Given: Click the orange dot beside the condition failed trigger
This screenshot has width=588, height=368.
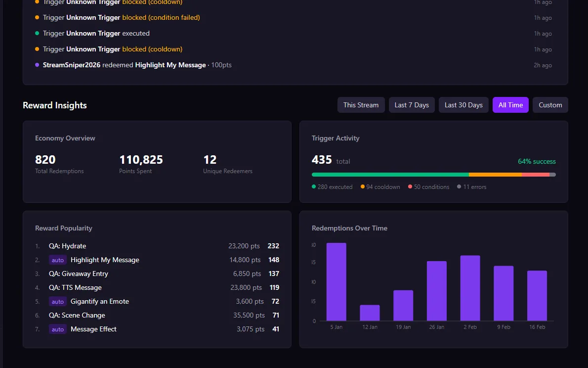Looking at the screenshot, I should coord(36,18).
